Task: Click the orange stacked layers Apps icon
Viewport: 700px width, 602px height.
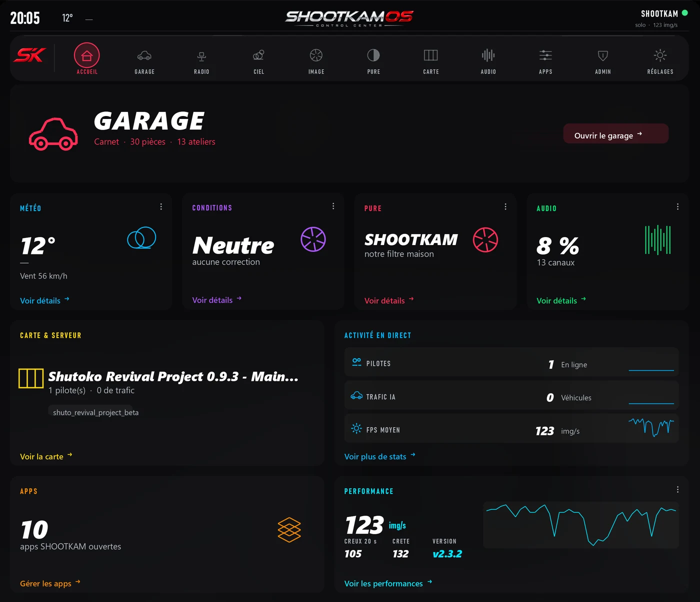Action: (x=289, y=530)
